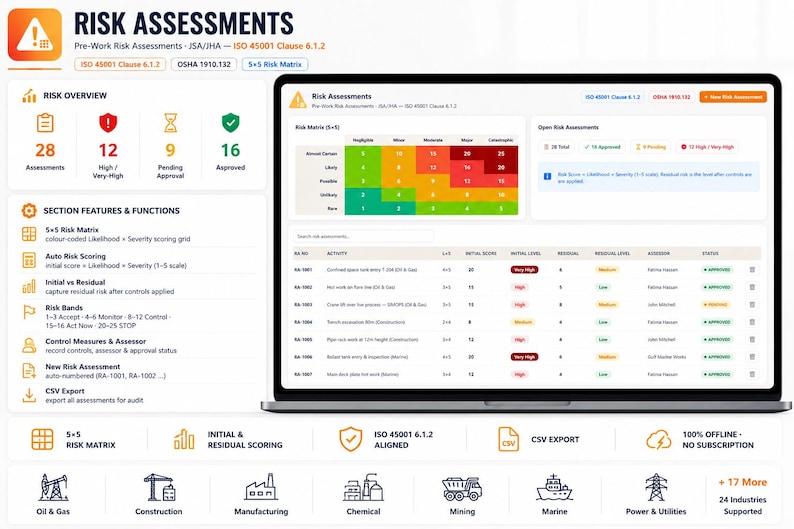Click the blue info icon in Open Risk Assessments
Image resolution: width=794 pixels, height=529 pixels.
tap(547, 176)
